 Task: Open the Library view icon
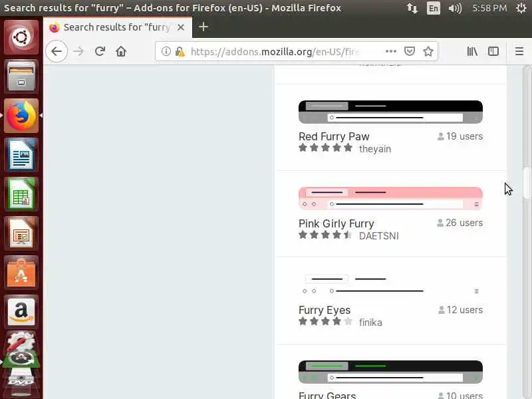coord(472,51)
